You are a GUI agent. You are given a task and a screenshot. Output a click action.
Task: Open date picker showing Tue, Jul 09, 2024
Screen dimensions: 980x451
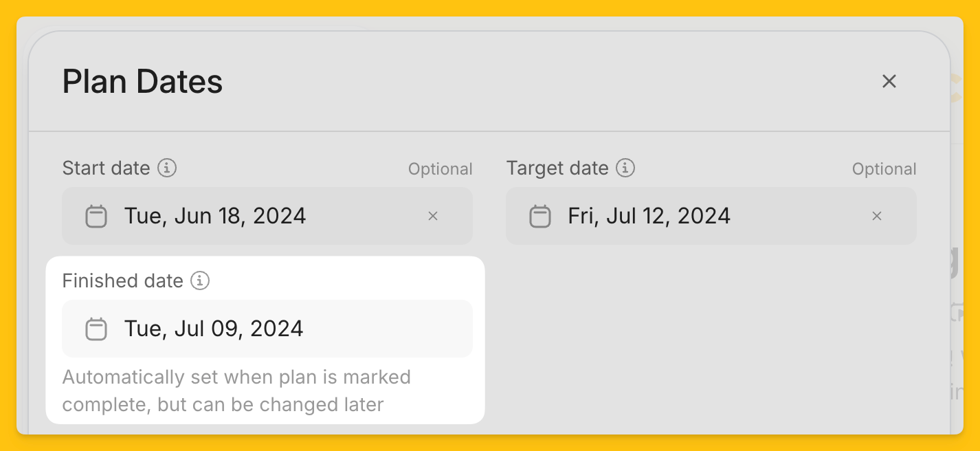point(267,329)
